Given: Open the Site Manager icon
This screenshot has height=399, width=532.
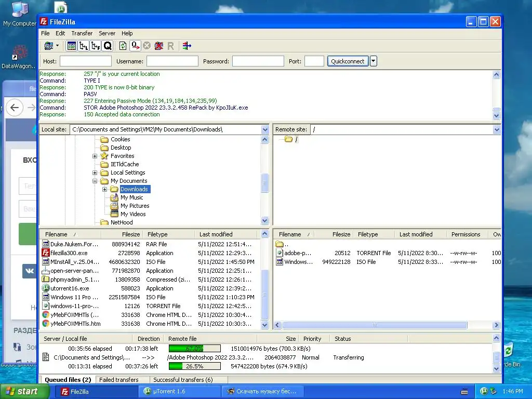Looking at the screenshot, I should (48, 46).
